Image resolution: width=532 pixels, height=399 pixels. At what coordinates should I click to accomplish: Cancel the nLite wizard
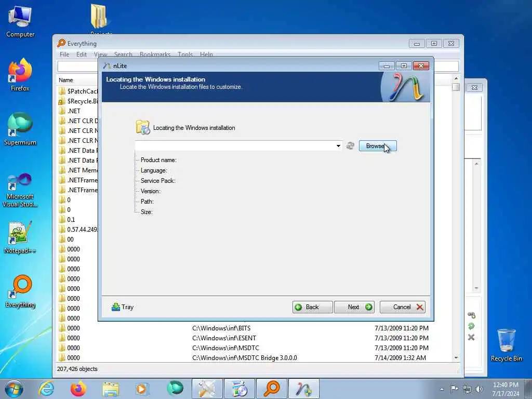(403, 307)
